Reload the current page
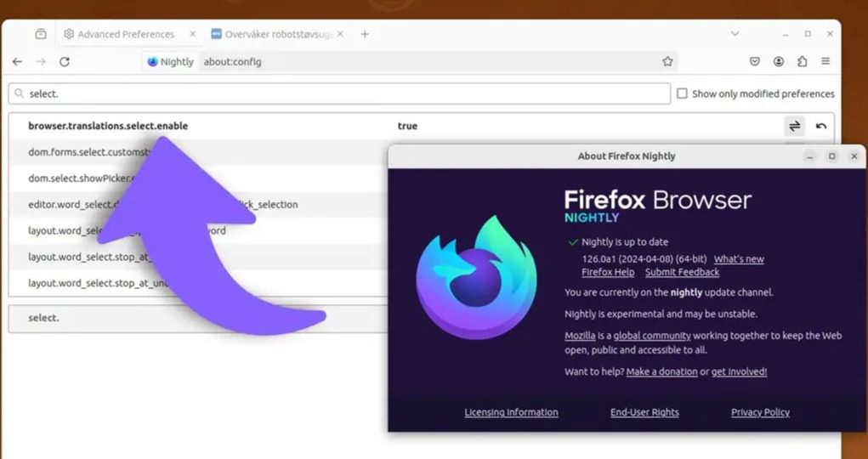 pos(65,62)
